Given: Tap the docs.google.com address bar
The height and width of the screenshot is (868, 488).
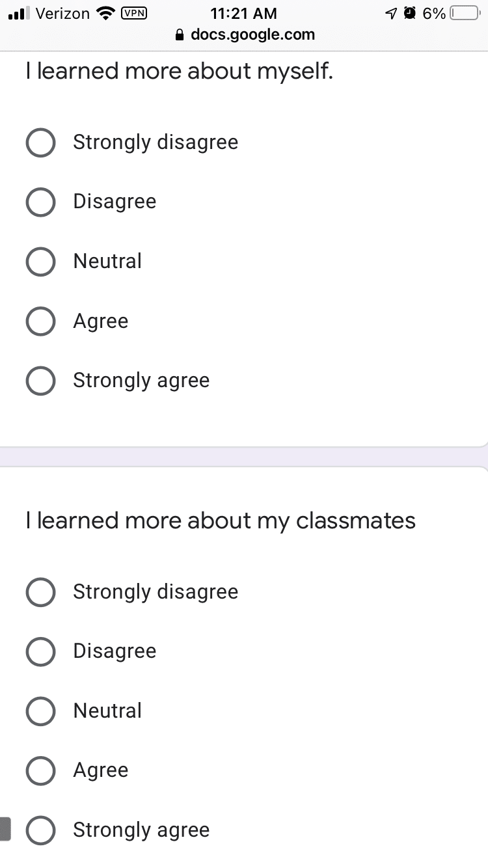Looking at the screenshot, I should [245, 35].
